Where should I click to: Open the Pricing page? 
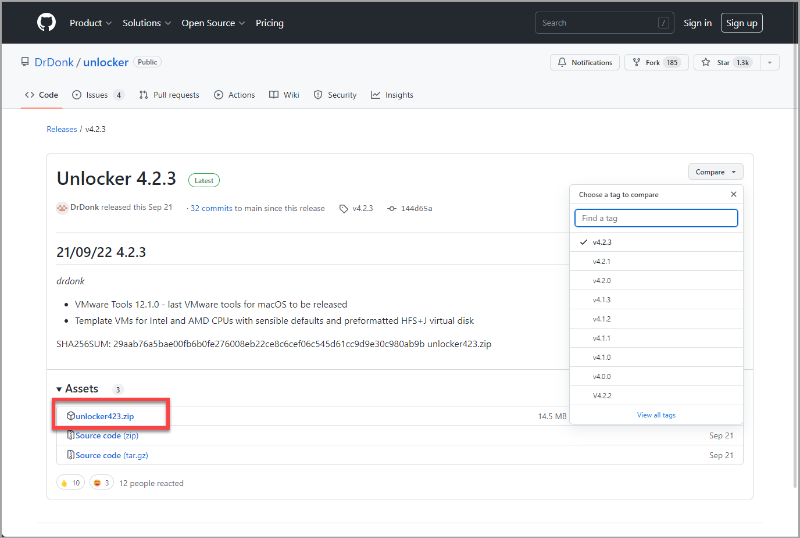[269, 23]
